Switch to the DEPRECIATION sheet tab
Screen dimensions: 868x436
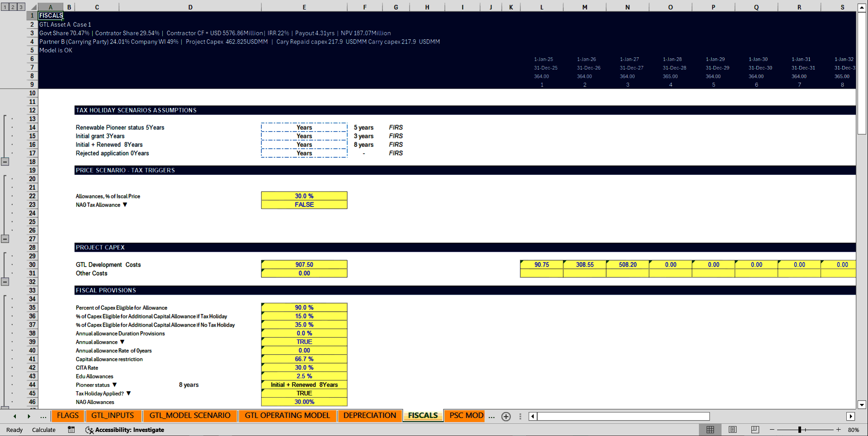click(369, 415)
